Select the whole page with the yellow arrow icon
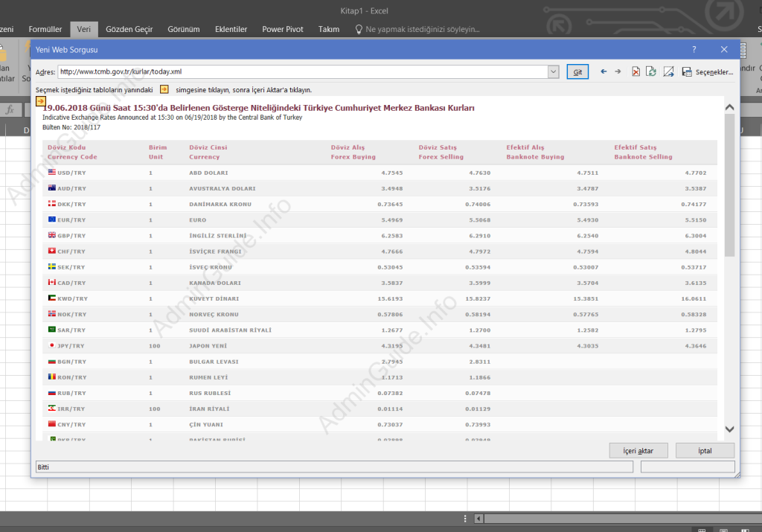Screen dimensions: 762x532 coord(41,101)
